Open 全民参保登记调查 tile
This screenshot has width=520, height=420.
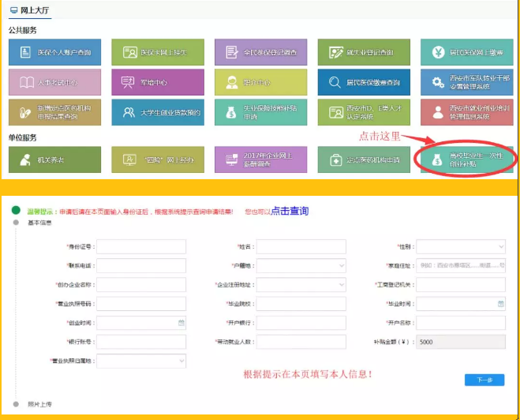coord(260,52)
